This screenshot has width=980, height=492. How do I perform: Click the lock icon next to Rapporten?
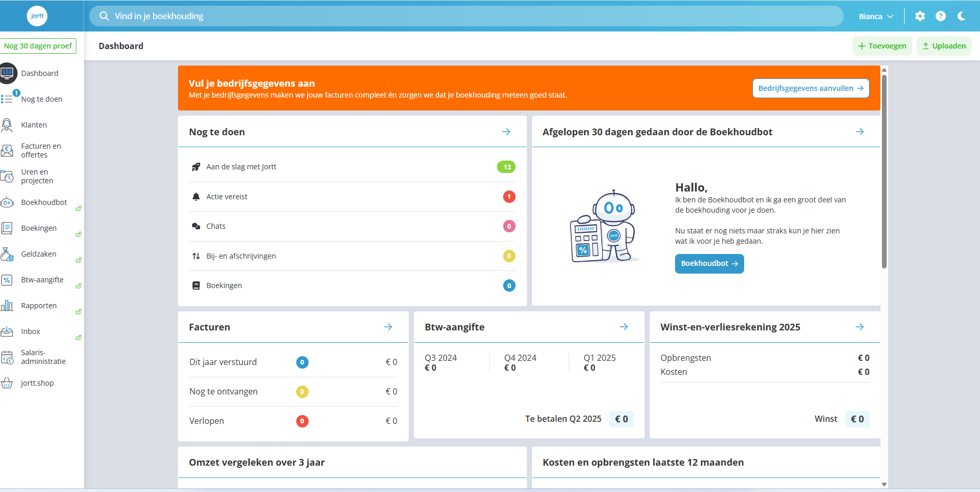78,312
